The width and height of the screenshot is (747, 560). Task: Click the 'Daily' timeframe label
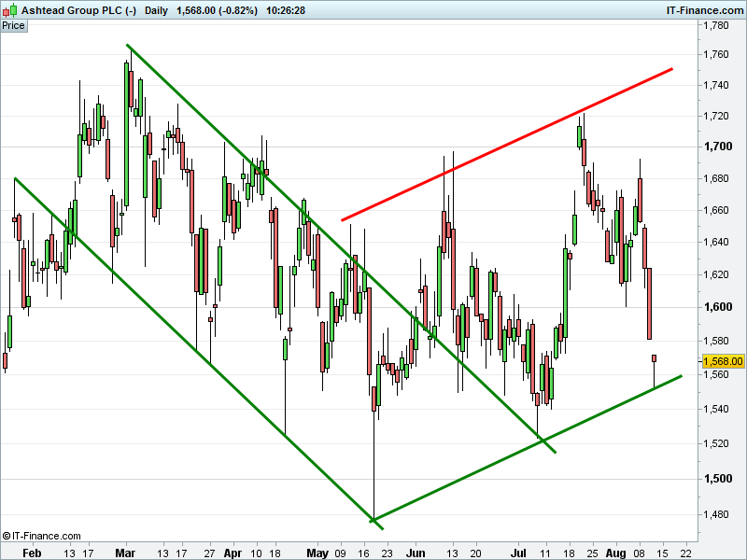pos(156,10)
